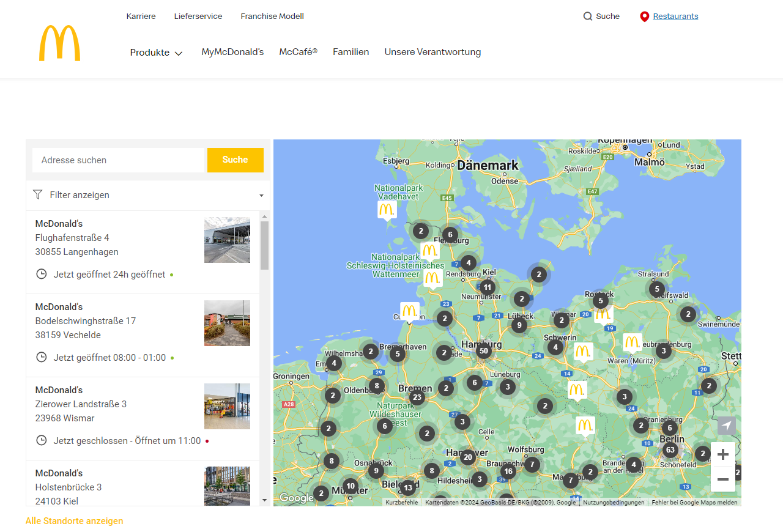Click the Adresse suchen input field

119,160
